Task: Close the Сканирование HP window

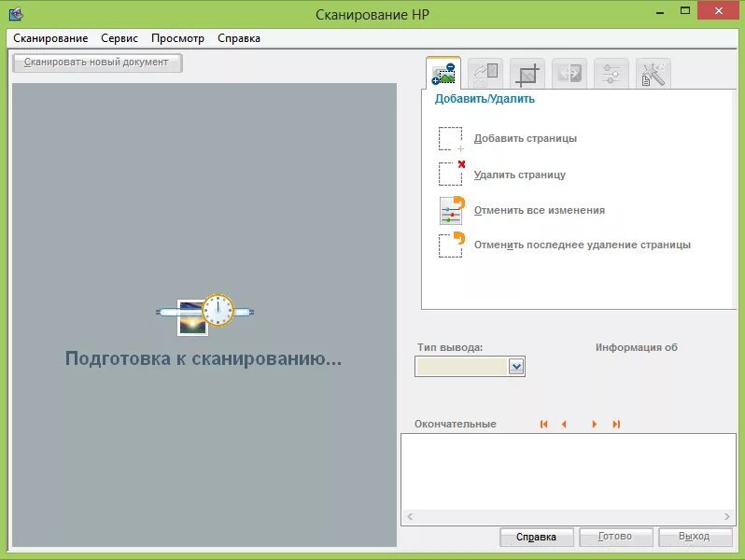Action: coord(719,10)
